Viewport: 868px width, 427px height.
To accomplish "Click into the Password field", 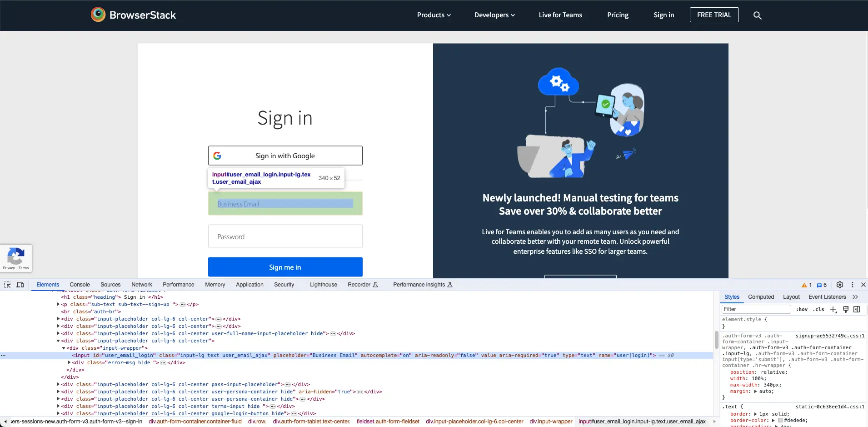I will (285, 236).
